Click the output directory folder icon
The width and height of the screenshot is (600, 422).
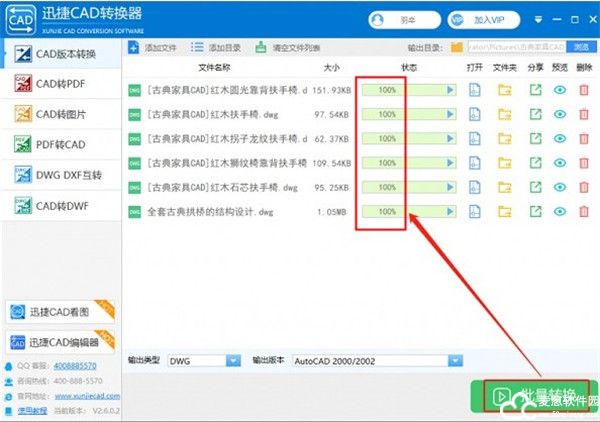457,47
